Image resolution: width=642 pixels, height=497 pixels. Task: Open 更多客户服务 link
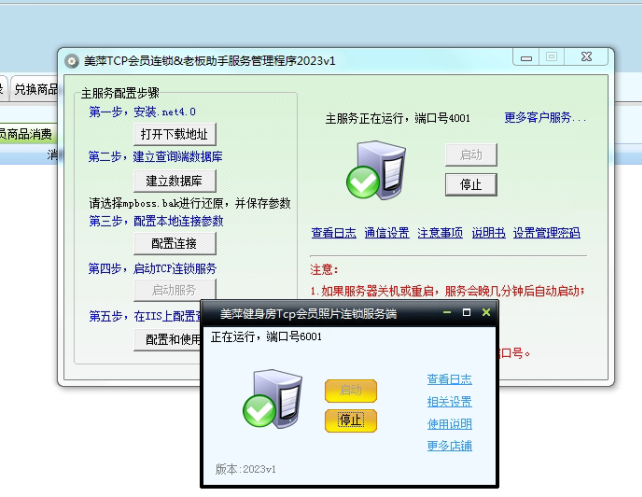544,118
